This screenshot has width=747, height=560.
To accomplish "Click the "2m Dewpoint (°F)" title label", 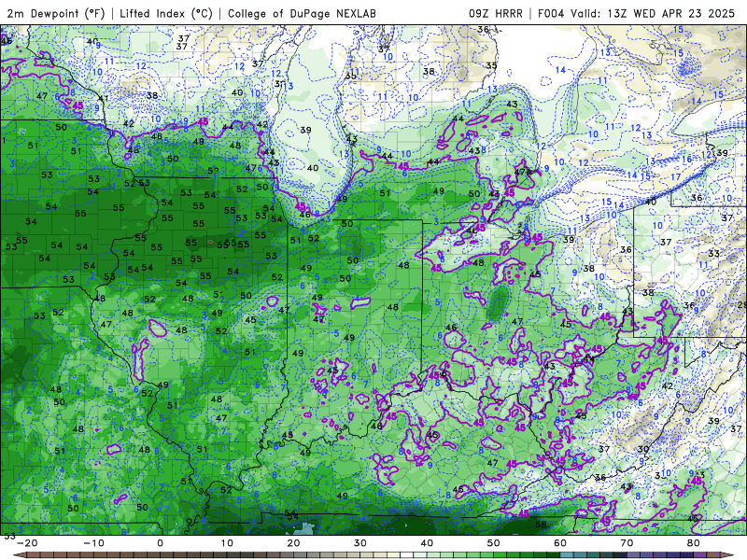I will [x=56, y=13].
